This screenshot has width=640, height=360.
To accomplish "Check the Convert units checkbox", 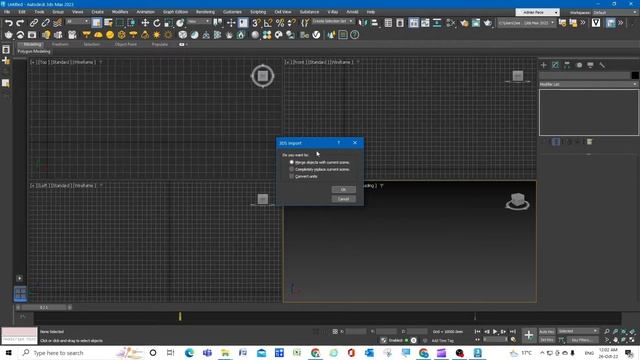I will point(291,176).
